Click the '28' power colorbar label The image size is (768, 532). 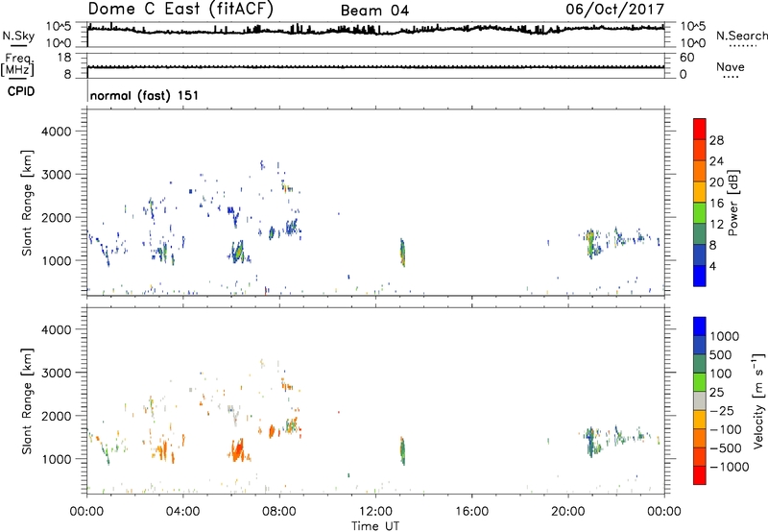click(x=716, y=140)
